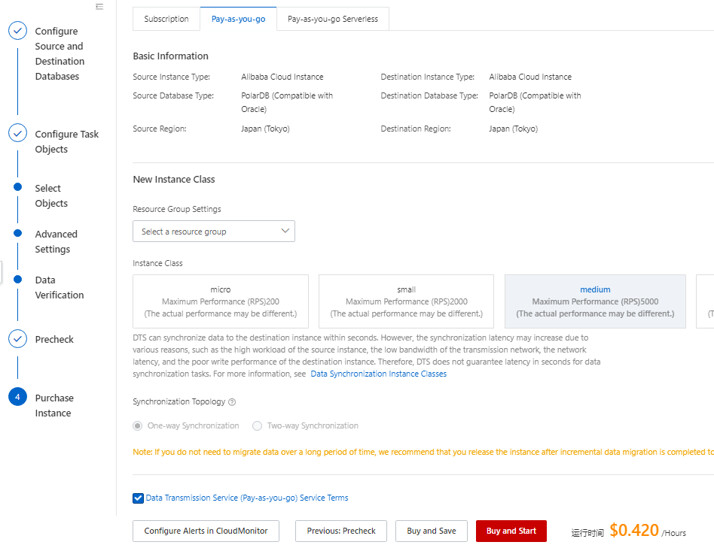Image resolution: width=714 pixels, height=548 pixels.
Task: Click the Buy and Start button
Action: click(x=511, y=531)
